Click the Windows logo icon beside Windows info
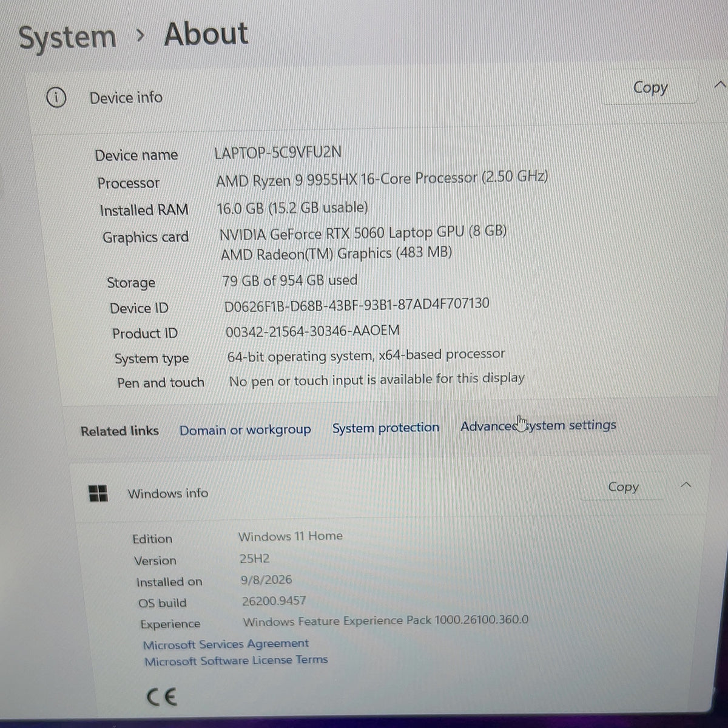The width and height of the screenshot is (728, 728). point(98,493)
